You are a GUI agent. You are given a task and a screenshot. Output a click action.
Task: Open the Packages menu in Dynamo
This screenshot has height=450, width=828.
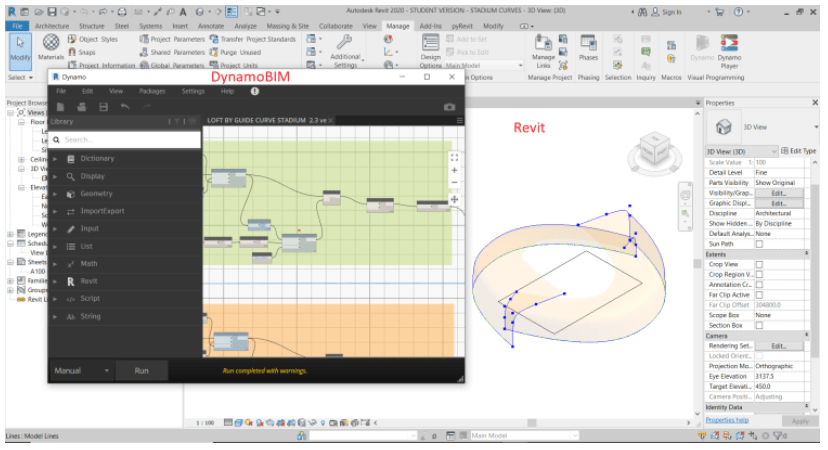coord(152,91)
